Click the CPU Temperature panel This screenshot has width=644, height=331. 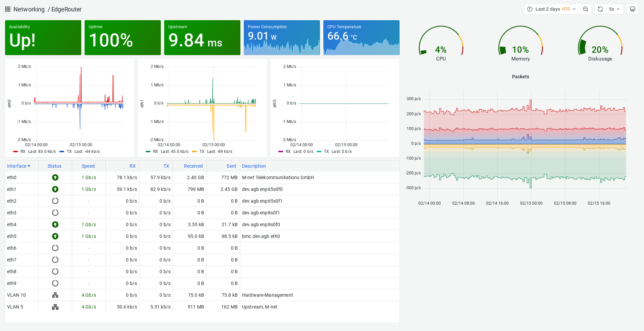[x=361, y=38]
